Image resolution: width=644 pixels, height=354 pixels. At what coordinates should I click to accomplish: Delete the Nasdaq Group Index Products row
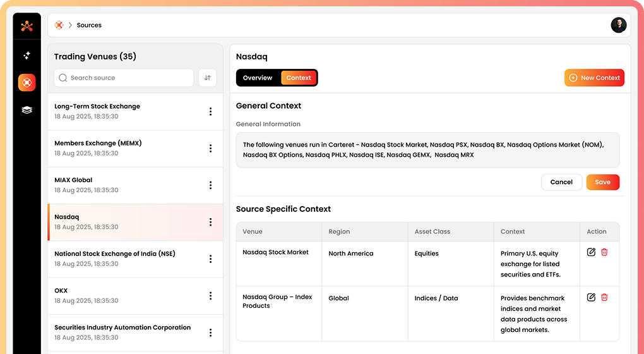[x=604, y=297]
